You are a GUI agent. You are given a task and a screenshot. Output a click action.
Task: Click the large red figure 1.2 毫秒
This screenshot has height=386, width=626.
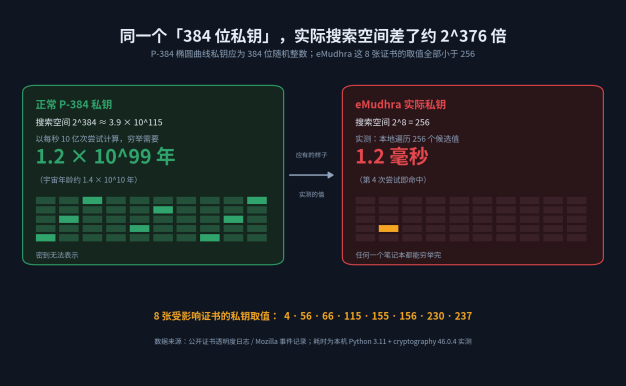click(392, 156)
